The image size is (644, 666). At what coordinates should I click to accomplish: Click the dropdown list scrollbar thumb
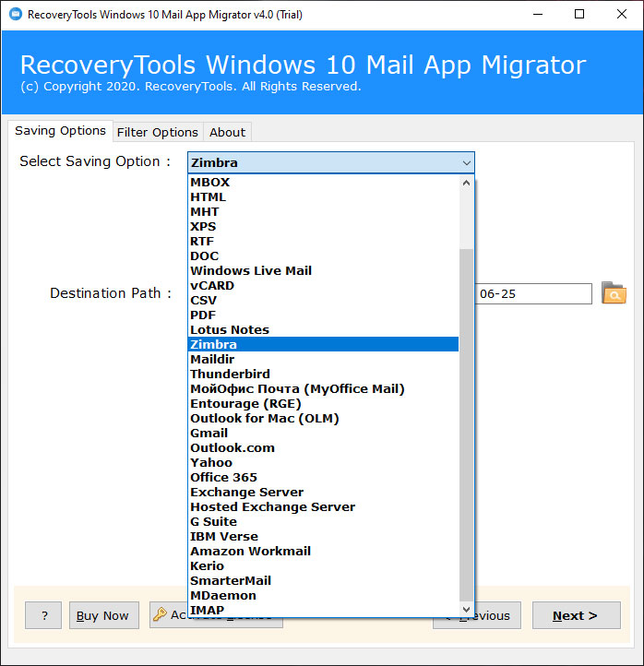pos(466,425)
